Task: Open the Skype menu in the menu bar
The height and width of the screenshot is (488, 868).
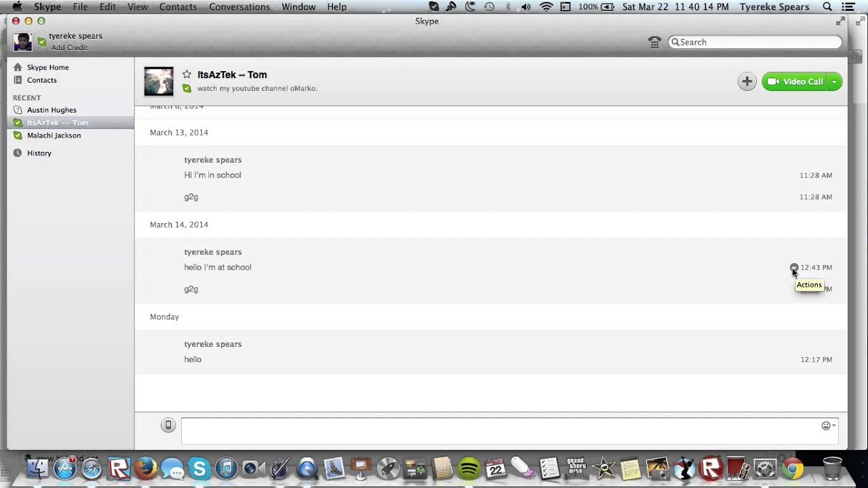Action: tap(47, 7)
